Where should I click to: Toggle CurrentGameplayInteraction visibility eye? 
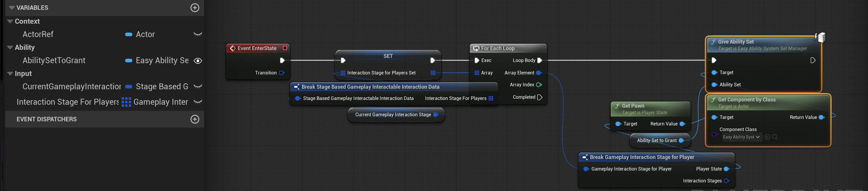coord(198,87)
